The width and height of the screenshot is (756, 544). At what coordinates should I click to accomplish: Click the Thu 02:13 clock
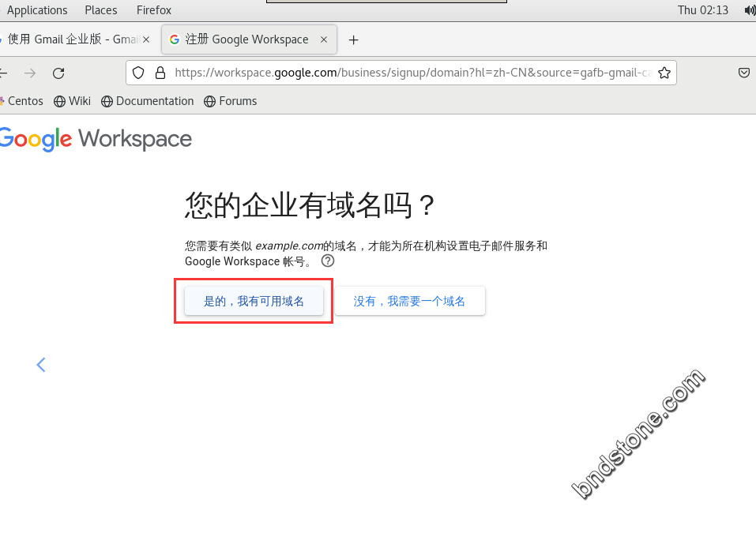703,10
